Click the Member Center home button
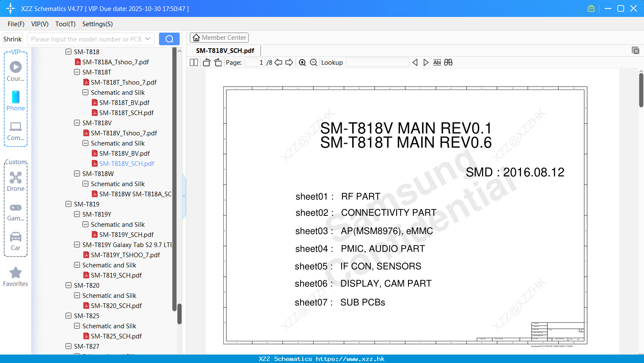644x363 pixels. [x=219, y=38]
